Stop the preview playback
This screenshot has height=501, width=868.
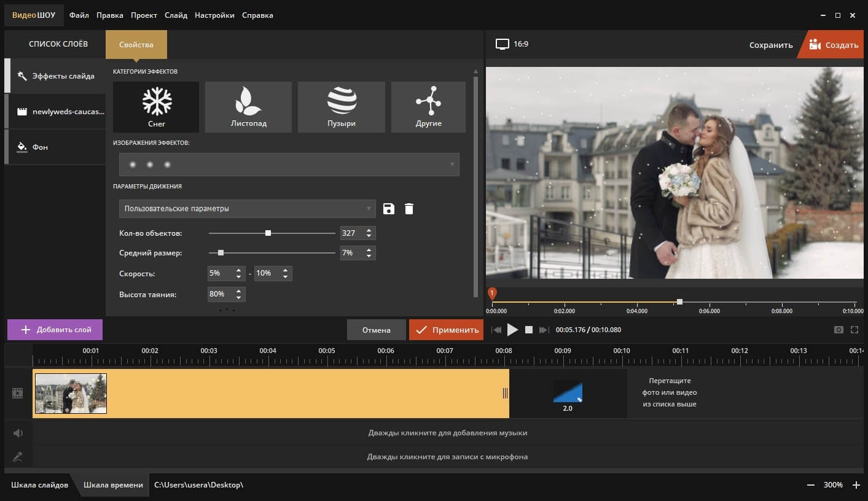click(x=529, y=330)
